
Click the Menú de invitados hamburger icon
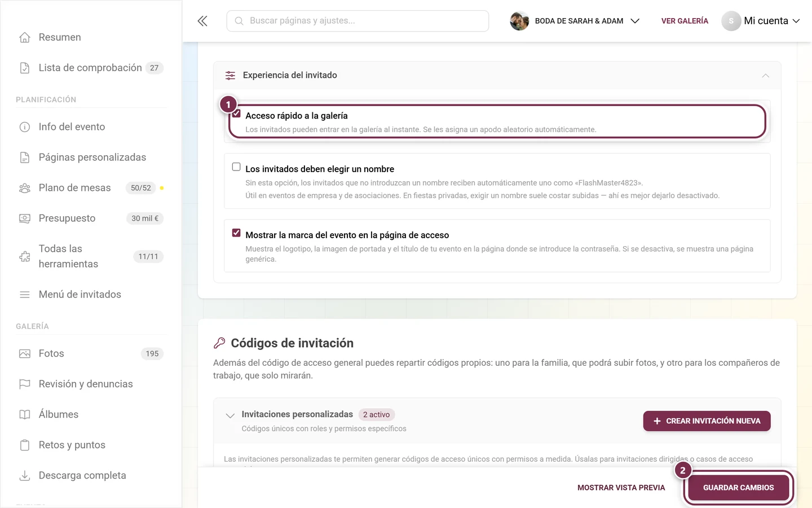[x=25, y=295]
